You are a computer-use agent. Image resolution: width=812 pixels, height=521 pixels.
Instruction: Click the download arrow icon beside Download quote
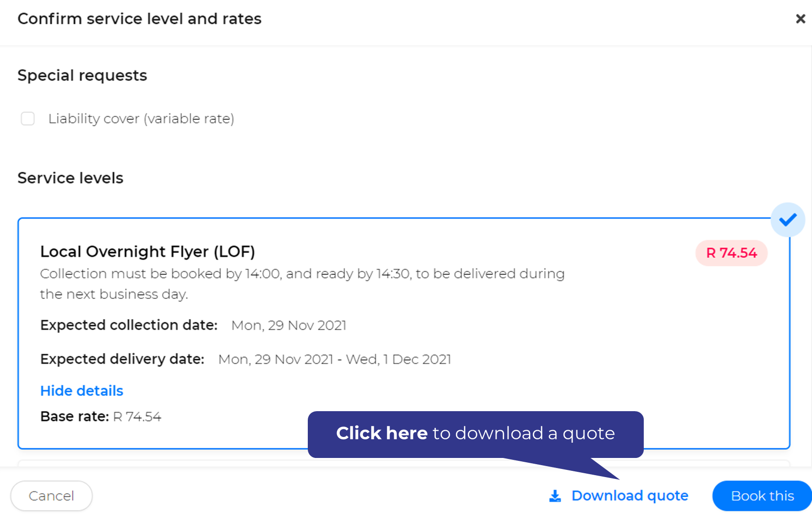pos(555,496)
